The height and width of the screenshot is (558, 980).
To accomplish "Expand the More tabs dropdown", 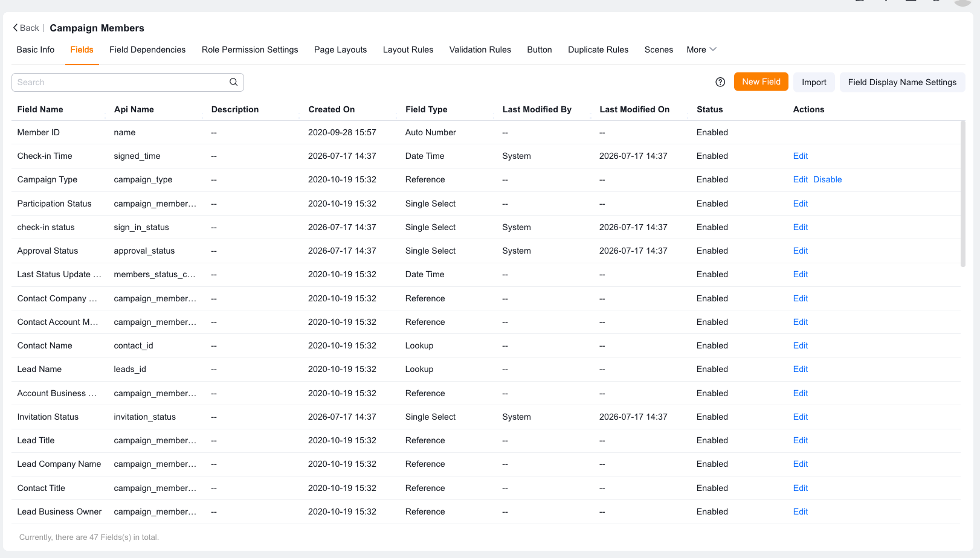I will (701, 50).
